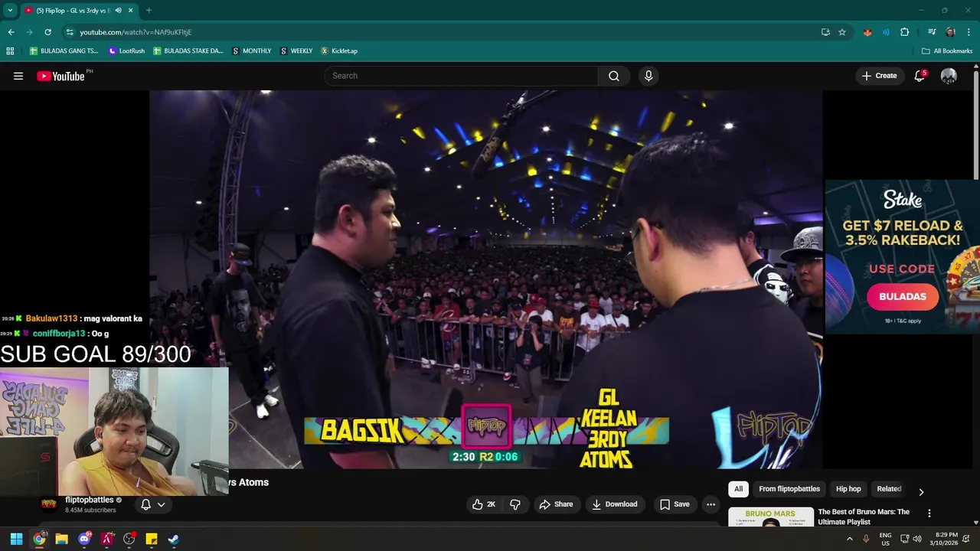The width and height of the screenshot is (980, 551).
Task: Bookmark this page with star icon
Action: click(842, 32)
